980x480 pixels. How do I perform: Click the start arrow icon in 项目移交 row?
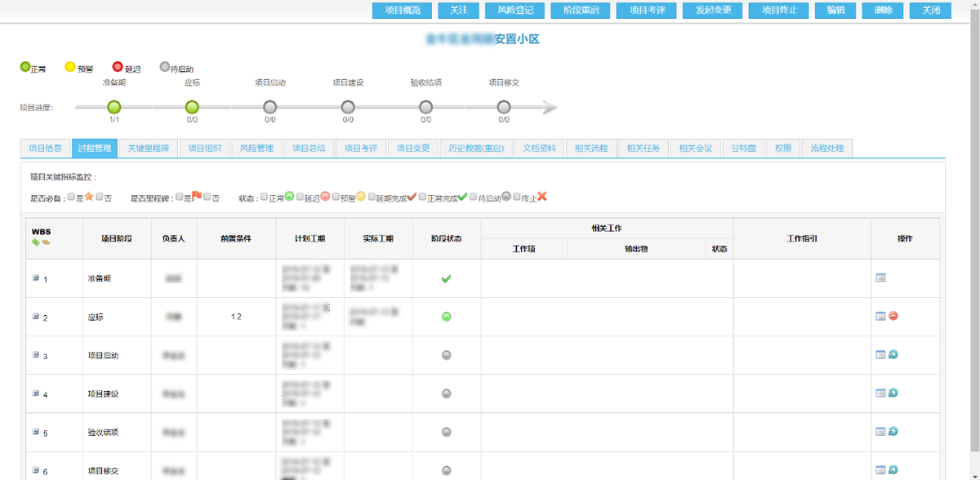893,469
